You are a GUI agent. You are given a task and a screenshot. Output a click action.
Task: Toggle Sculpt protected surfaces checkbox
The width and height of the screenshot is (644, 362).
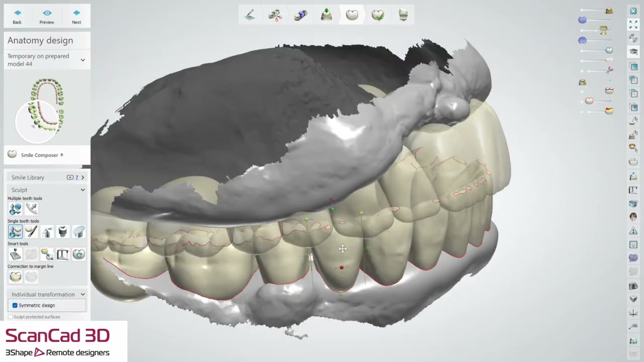(11, 317)
